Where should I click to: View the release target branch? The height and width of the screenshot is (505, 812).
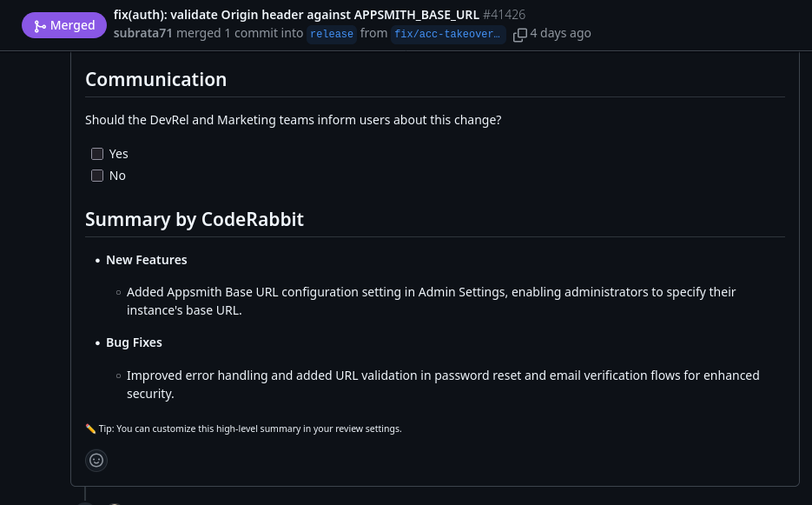(331, 34)
